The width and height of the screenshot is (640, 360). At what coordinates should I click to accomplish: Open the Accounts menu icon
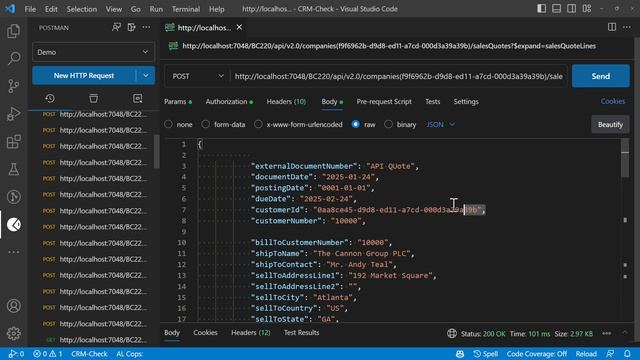pos(13,306)
